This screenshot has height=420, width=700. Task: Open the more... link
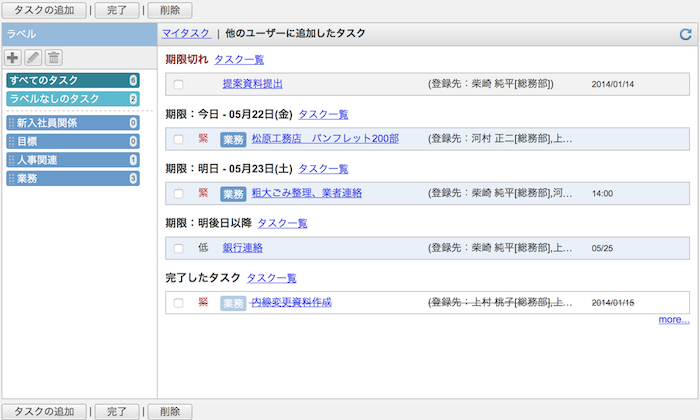pos(674,320)
